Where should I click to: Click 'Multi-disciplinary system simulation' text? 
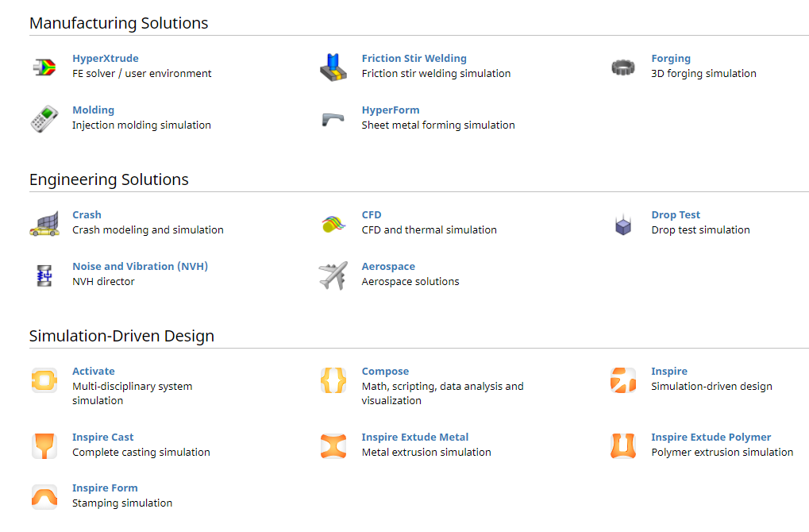[132, 393]
